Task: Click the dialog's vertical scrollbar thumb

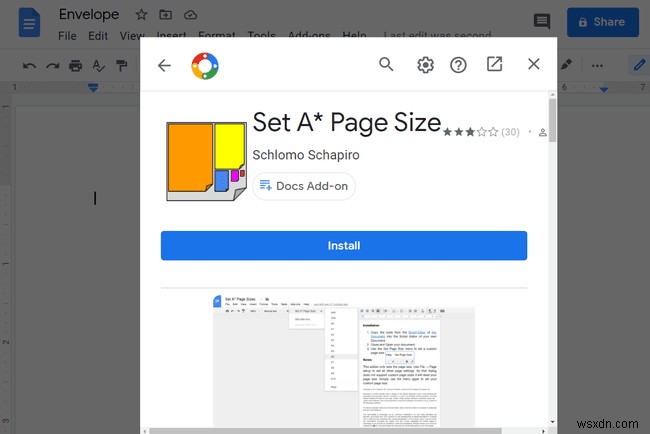Action: 552,121
